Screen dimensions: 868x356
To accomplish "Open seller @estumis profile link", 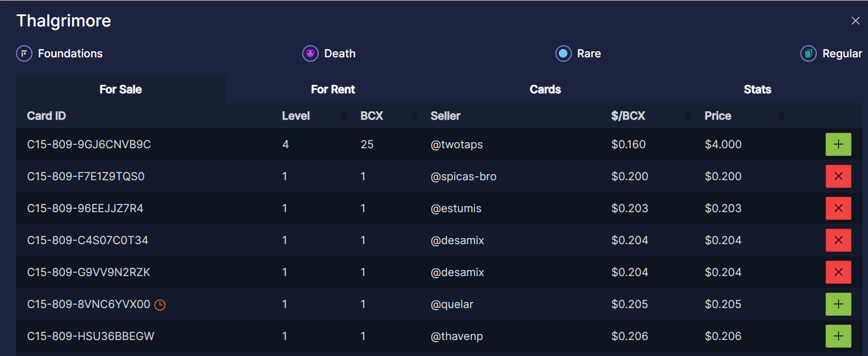I will pos(456,208).
